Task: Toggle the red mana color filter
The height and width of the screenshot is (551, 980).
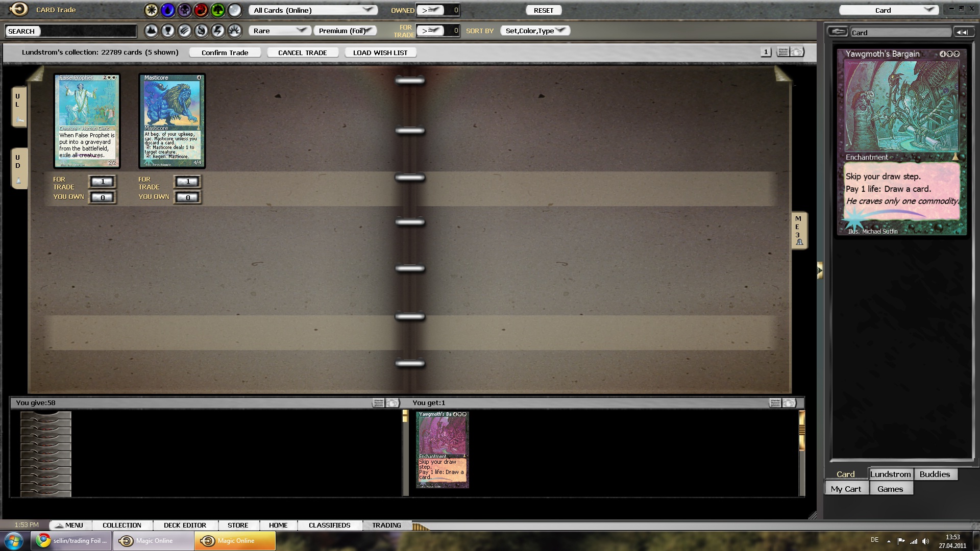Action: coord(201,10)
